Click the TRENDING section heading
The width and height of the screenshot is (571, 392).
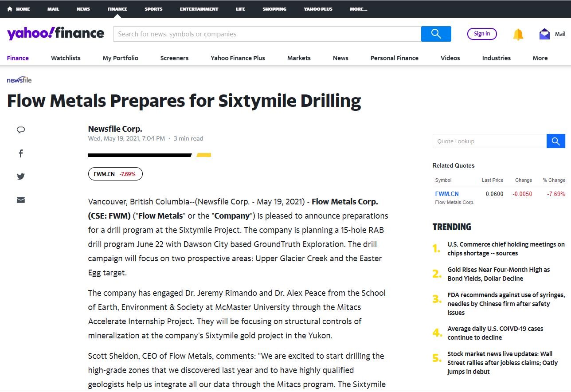pos(452,227)
